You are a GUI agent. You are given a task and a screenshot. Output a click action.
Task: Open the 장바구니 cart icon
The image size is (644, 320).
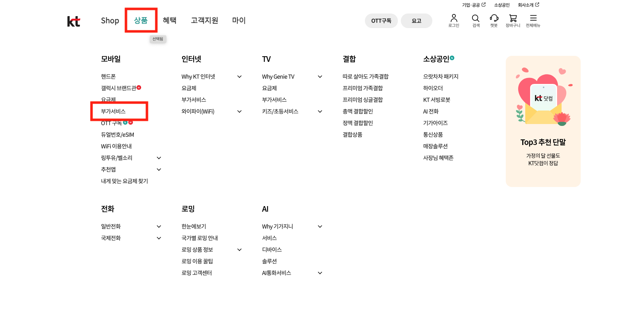(x=513, y=21)
